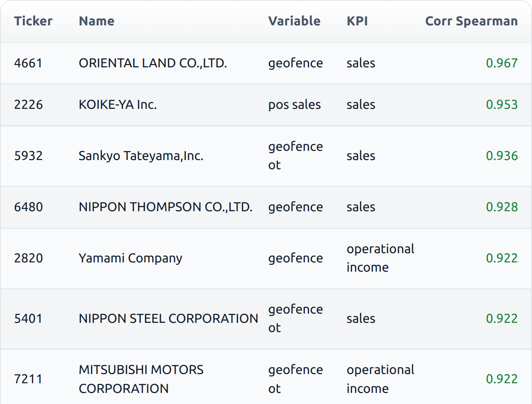
Task: Select the Yamami Company row
Action: (131, 258)
